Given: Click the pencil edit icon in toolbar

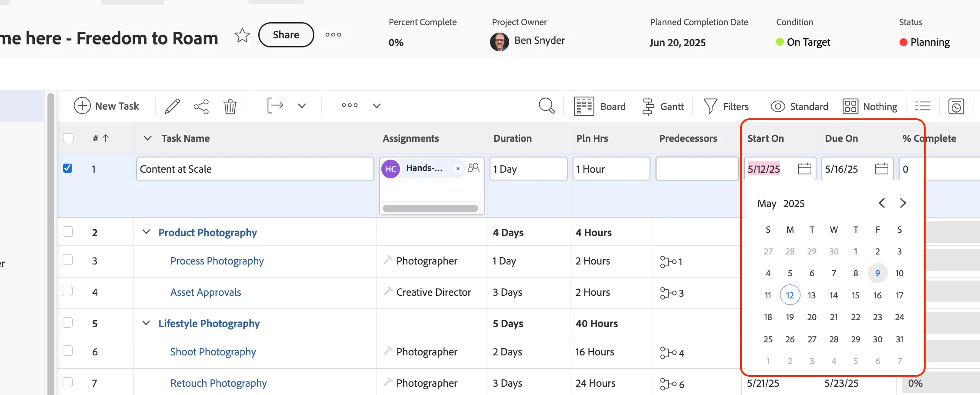Looking at the screenshot, I should [x=172, y=106].
